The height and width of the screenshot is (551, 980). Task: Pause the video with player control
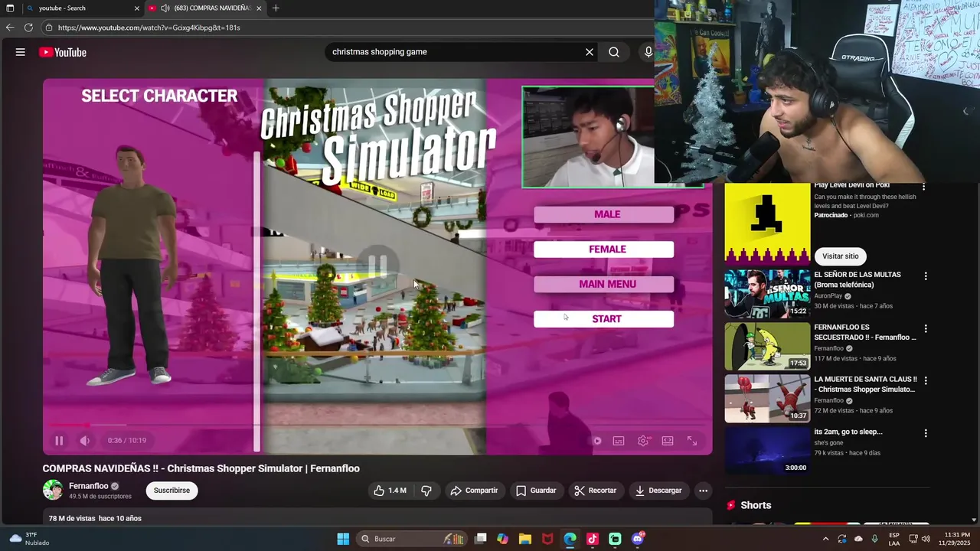(59, 440)
